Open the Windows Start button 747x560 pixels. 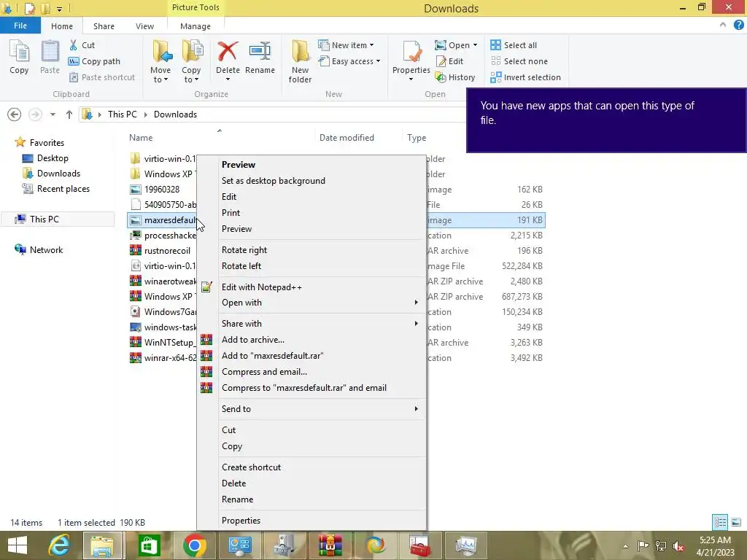[18, 545]
